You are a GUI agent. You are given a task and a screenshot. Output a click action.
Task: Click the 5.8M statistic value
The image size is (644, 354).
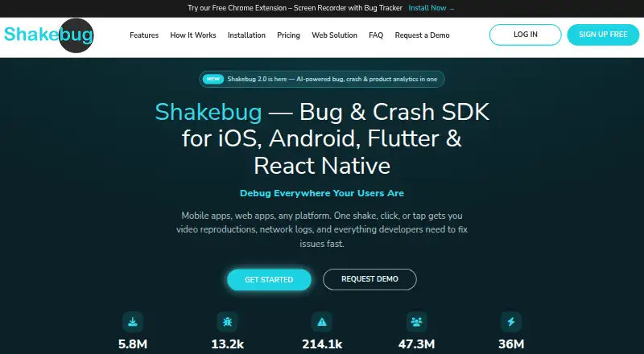(x=133, y=344)
